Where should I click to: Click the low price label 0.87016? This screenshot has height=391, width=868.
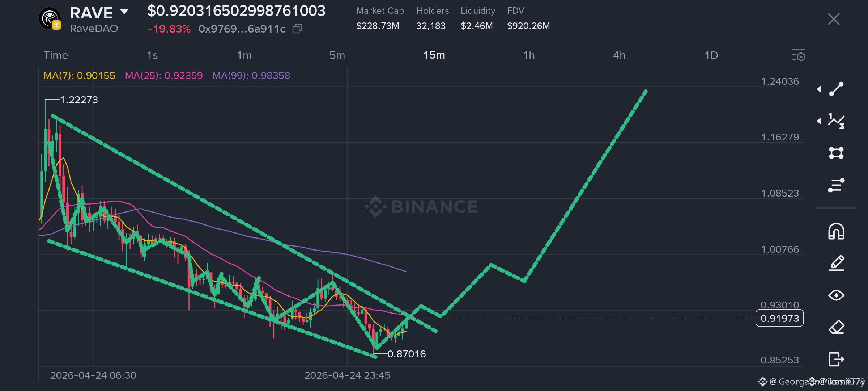[407, 354]
